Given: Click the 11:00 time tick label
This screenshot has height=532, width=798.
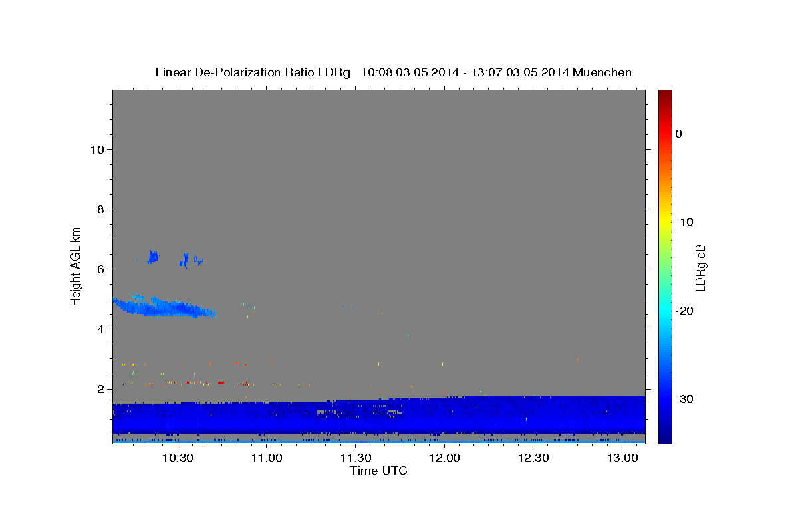Looking at the screenshot, I should click(x=267, y=458).
